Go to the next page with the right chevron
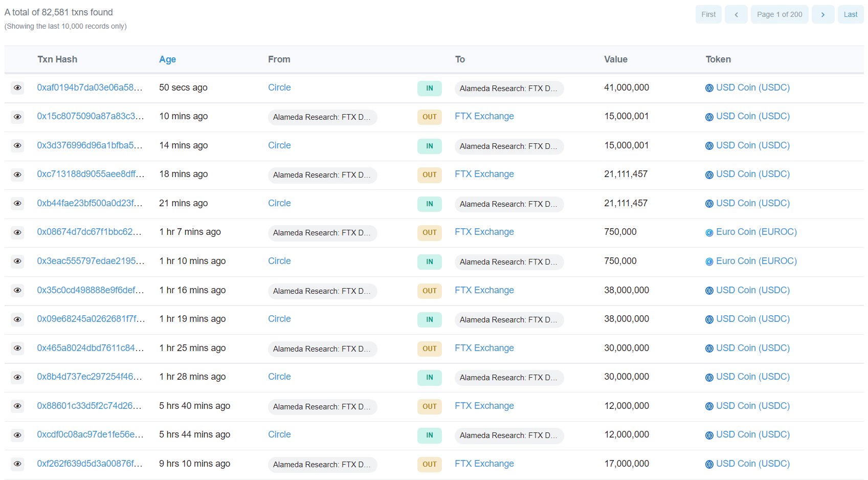868x480 pixels. pos(823,14)
